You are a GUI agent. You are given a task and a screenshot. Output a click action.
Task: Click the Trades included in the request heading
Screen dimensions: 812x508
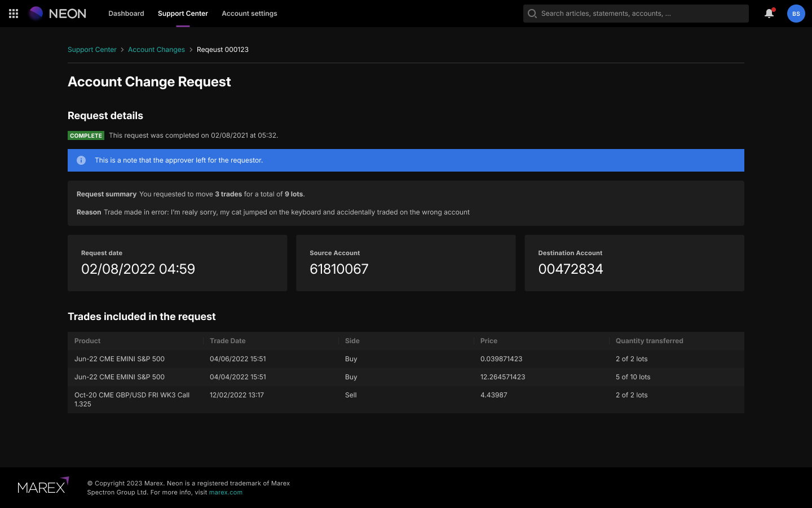point(142,317)
